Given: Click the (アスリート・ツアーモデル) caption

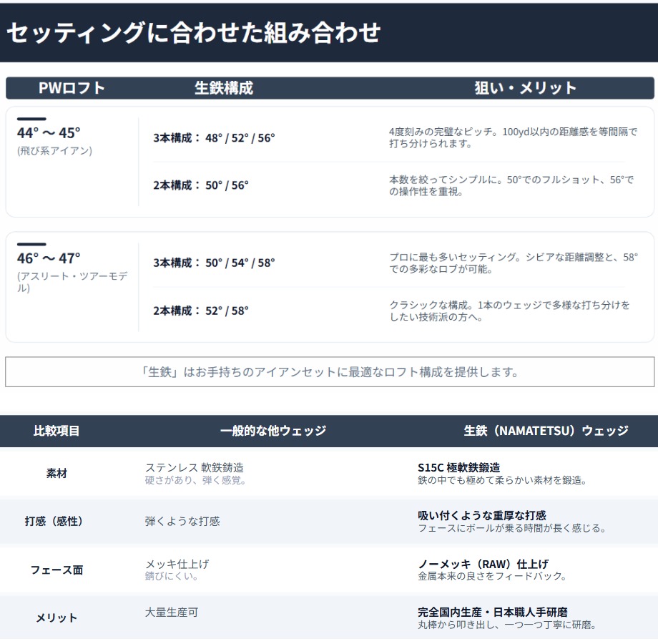Looking at the screenshot, I should 72,282.
